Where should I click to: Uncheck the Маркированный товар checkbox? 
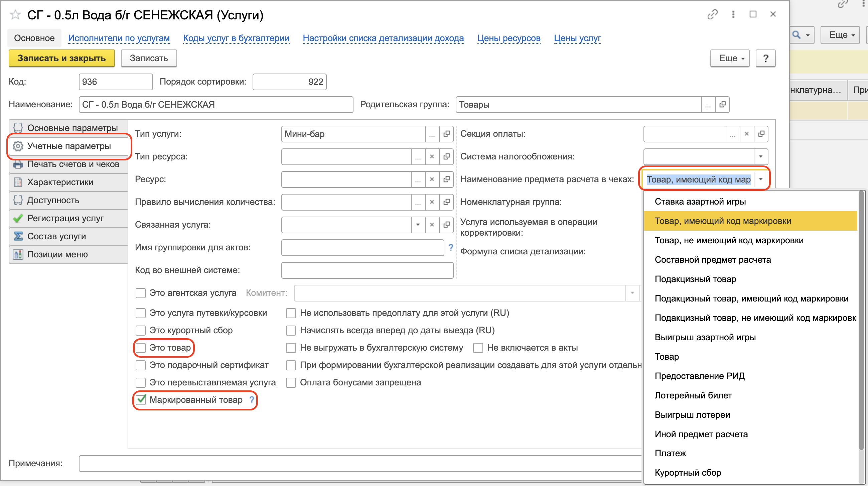(141, 400)
